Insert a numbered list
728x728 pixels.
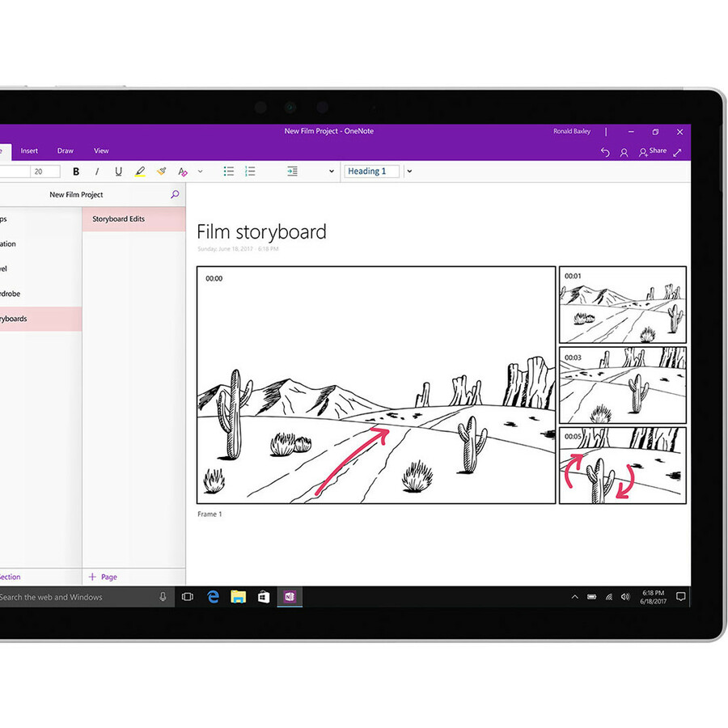click(x=250, y=171)
